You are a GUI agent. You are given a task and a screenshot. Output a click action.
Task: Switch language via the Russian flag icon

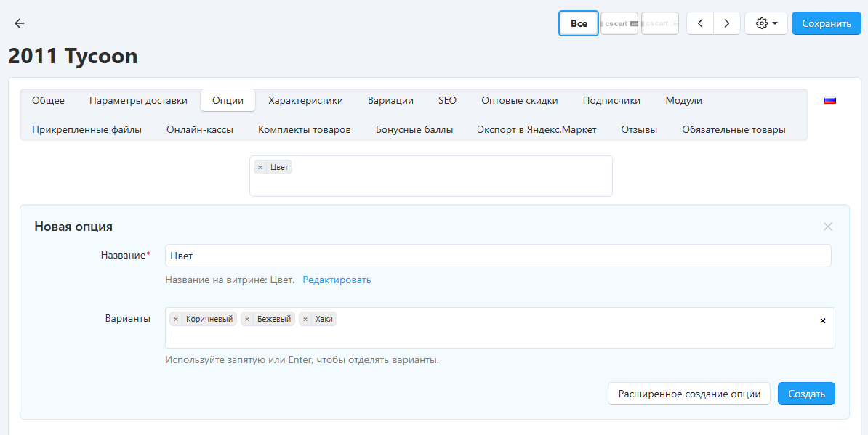(x=829, y=101)
